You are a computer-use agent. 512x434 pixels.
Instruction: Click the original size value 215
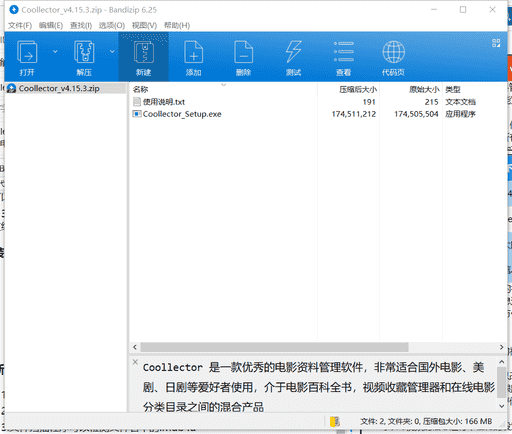[x=431, y=102]
